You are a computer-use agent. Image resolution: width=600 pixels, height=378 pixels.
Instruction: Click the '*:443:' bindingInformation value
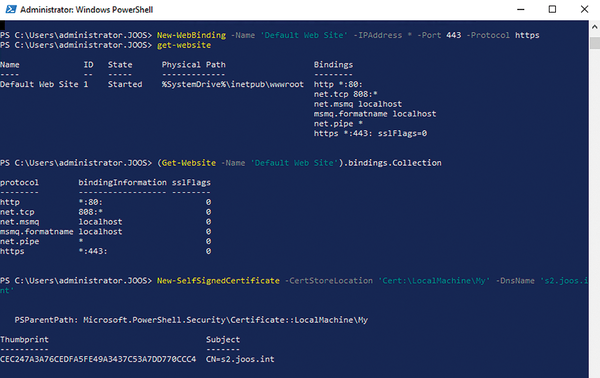(x=93, y=251)
